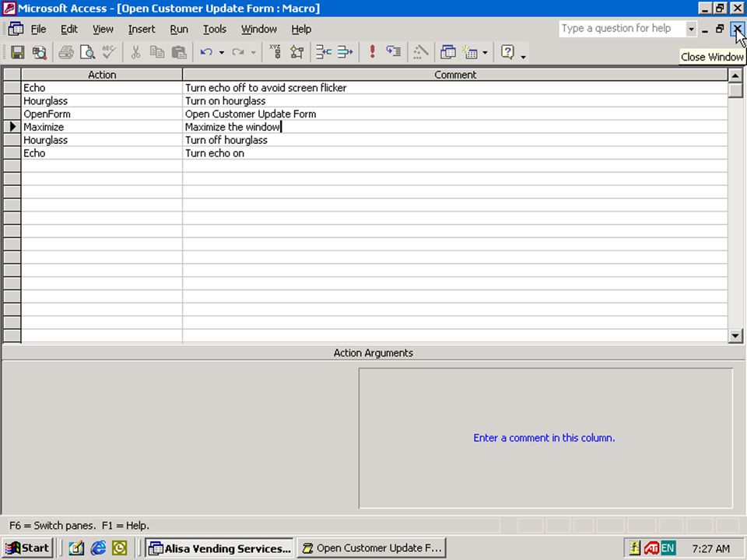Select the row selector for the OpenForm row
Screen dimensions: 747x560
[12, 114]
